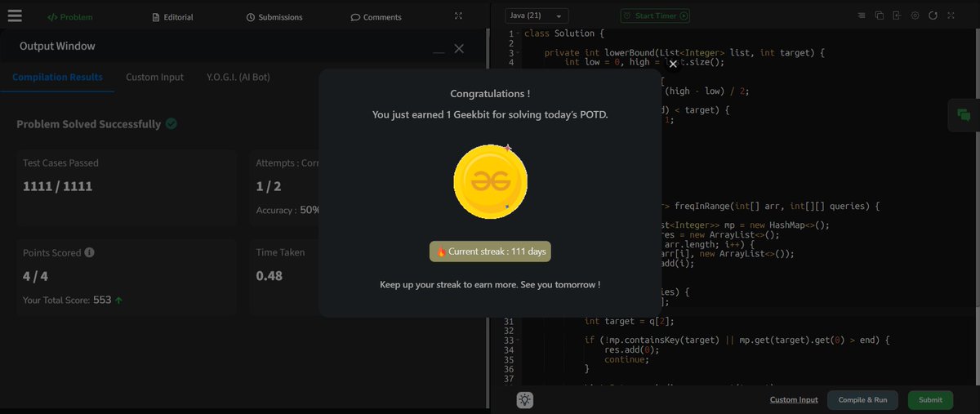The width and height of the screenshot is (980, 414).
Task: Open the Java (21) language dropdown
Action: (x=537, y=16)
